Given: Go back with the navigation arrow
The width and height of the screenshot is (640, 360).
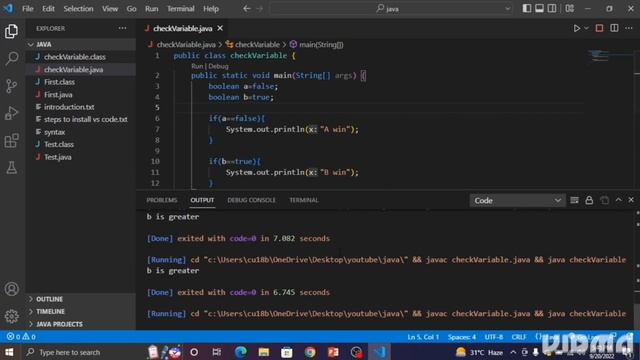Looking at the screenshot, I should (247, 9).
